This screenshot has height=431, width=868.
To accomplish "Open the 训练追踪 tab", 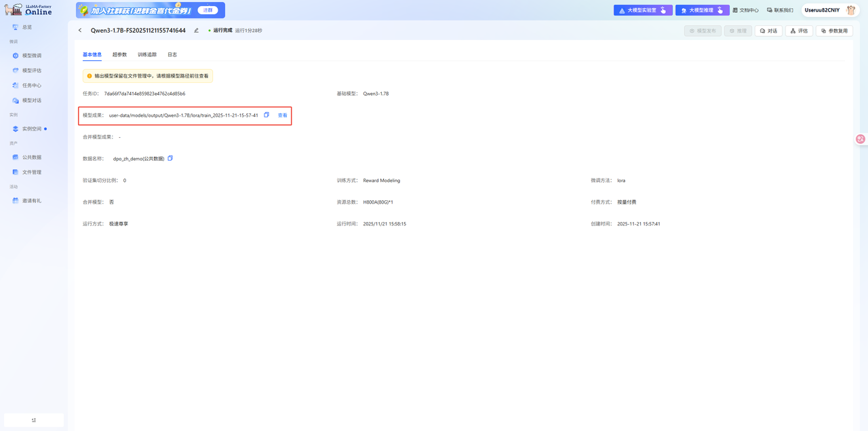I will point(147,54).
